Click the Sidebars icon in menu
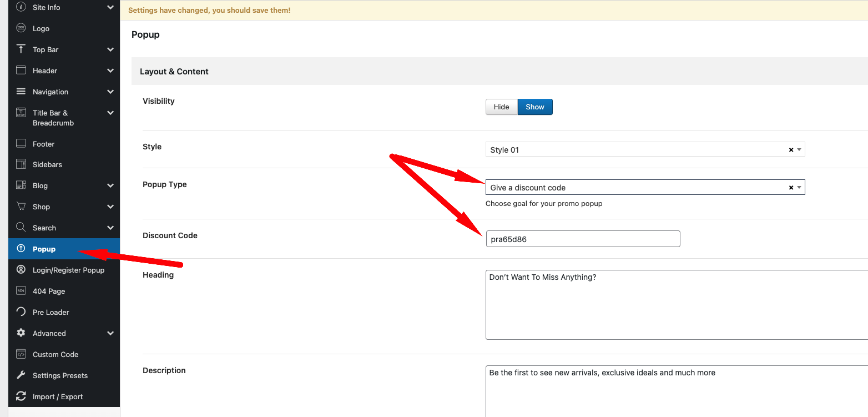Viewport: 868px width, 417px height. point(21,164)
